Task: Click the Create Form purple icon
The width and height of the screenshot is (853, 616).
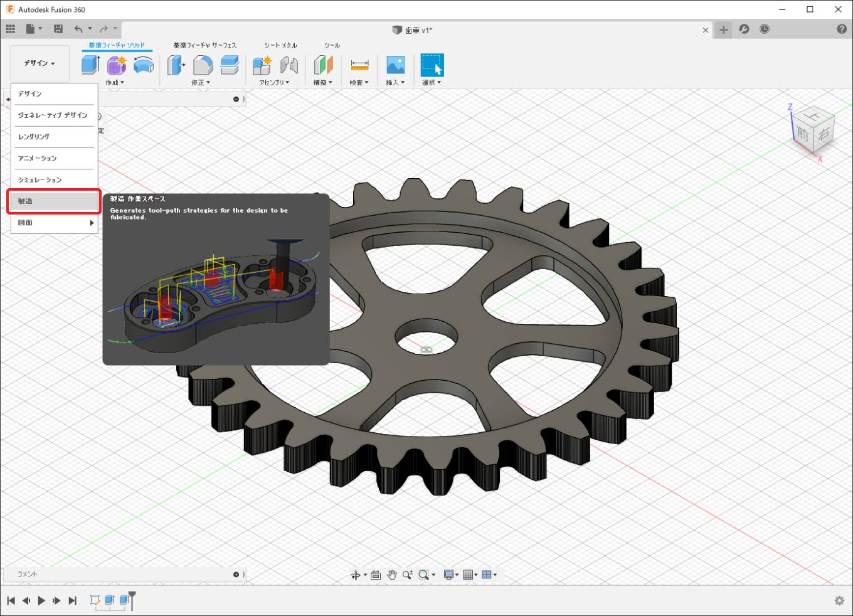Action: [117, 65]
